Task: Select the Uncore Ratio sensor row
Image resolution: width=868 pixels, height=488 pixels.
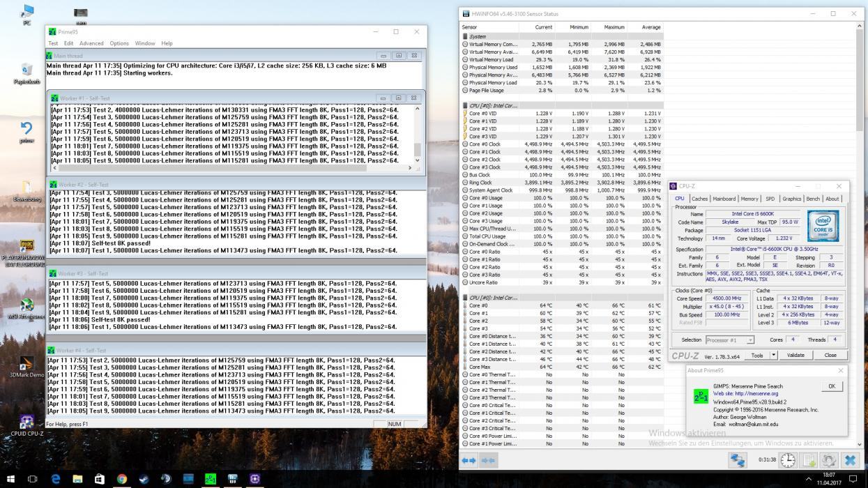Action: pos(561,282)
